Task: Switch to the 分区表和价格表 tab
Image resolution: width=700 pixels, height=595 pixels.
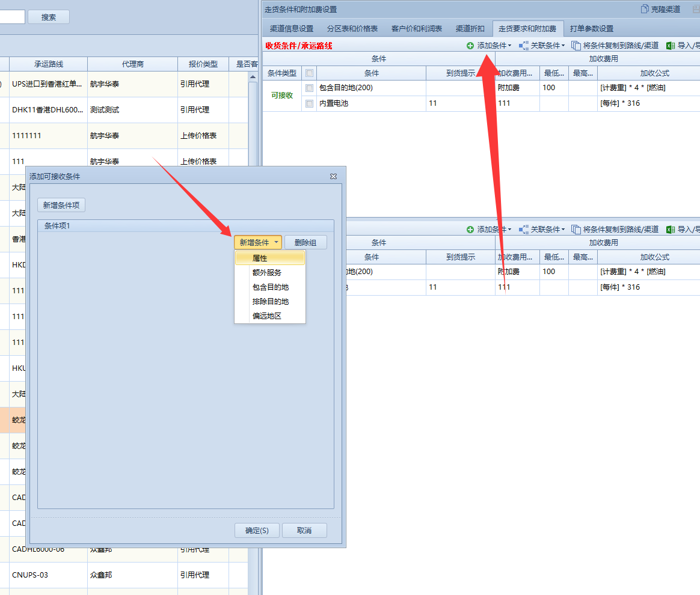Action: [352, 29]
